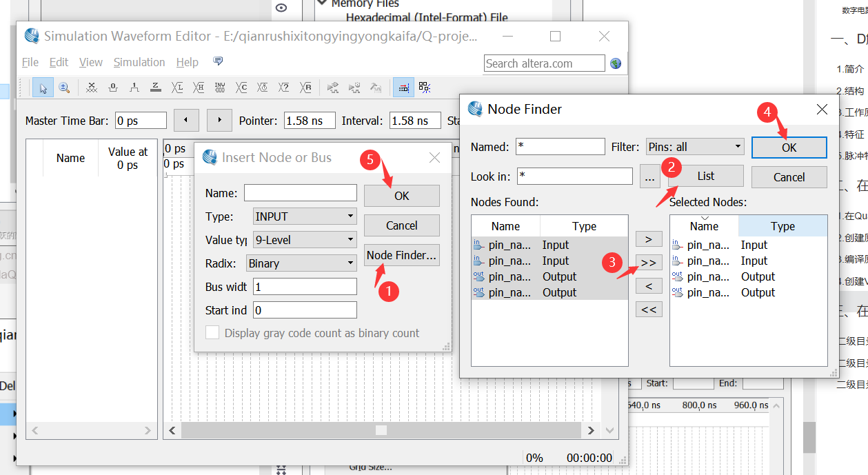Viewport: 868px width, 475px height.
Task: Click the Bus width input field
Action: click(305, 286)
